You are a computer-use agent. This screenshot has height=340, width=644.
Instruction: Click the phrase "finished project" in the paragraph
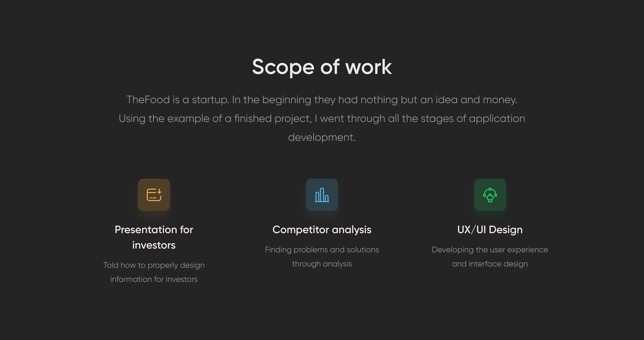(x=273, y=118)
